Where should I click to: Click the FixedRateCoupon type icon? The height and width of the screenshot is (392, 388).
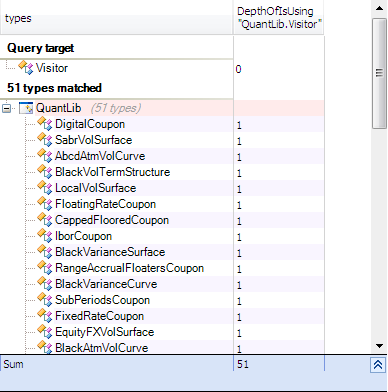click(x=45, y=316)
